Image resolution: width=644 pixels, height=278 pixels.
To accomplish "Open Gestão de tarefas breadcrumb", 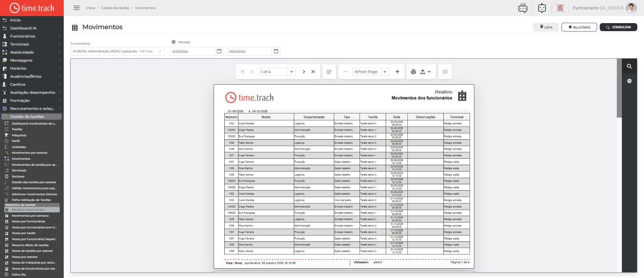I will coord(115,8).
